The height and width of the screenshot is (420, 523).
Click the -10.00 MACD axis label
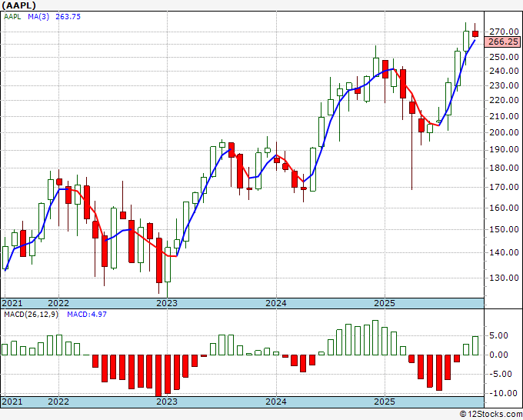504,393
